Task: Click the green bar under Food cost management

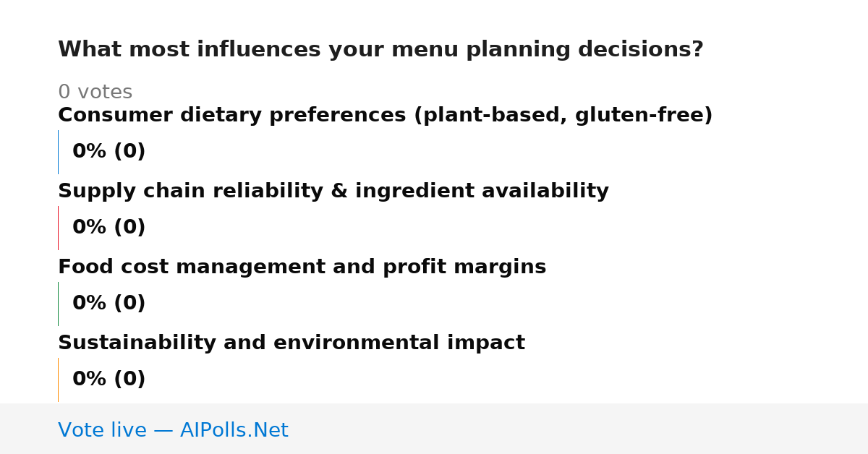Action: pyautogui.click(x=58, y=304)
